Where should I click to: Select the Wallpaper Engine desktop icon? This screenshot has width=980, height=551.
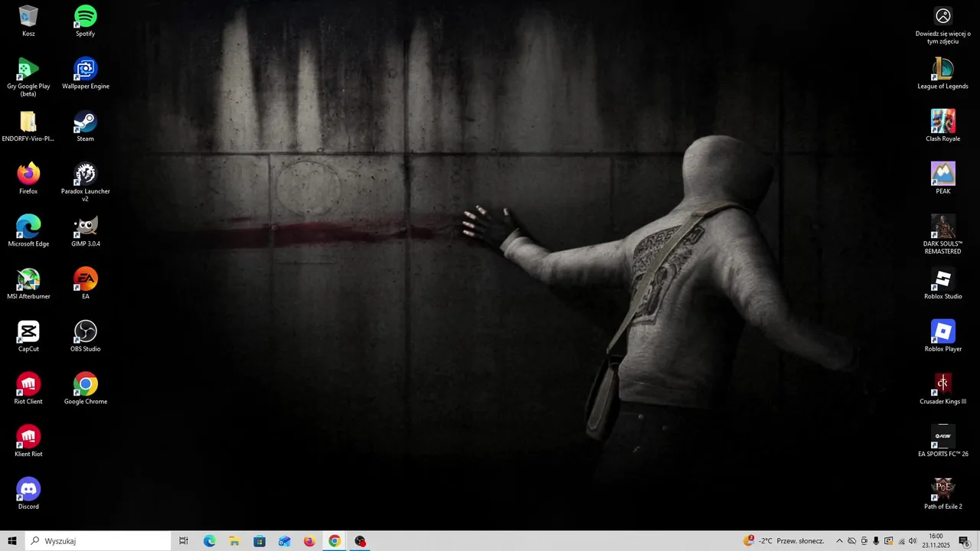click(x=85, y=73)
